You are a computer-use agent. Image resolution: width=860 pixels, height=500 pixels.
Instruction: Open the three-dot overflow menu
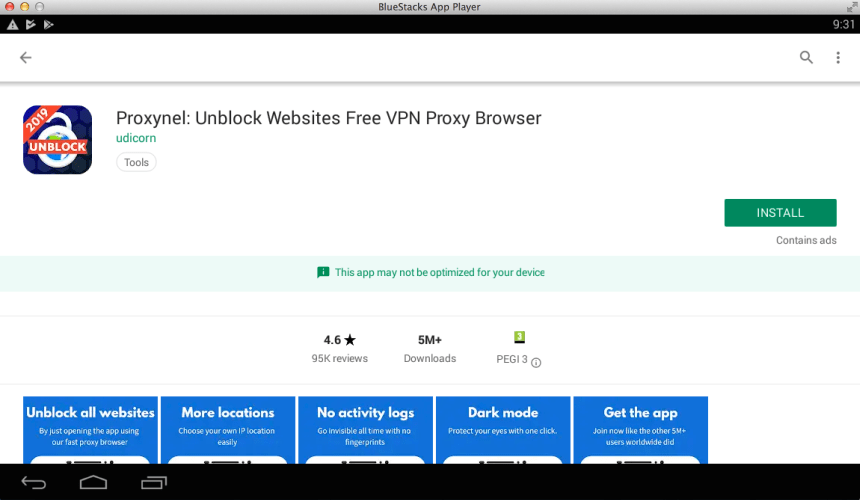pyautogui.click(x=838, y=58)
